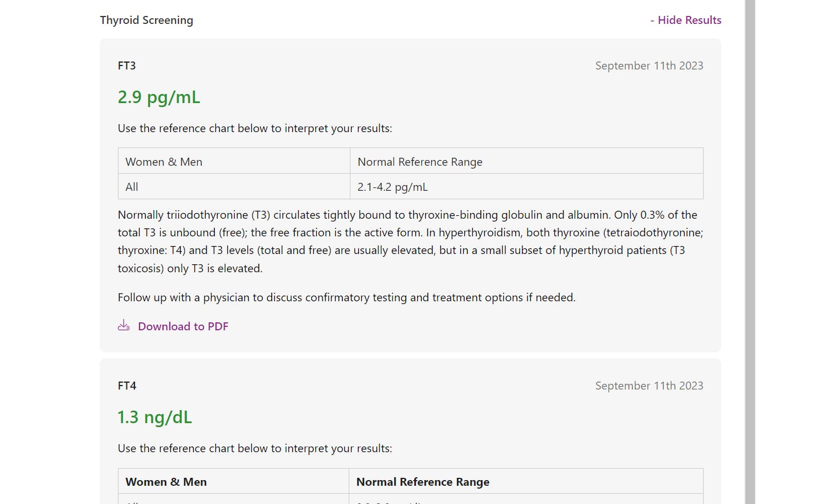The height and width of the screenshot is (504, 833).
Task: Open the FT3 result as PDF
Action: point(182,326)
